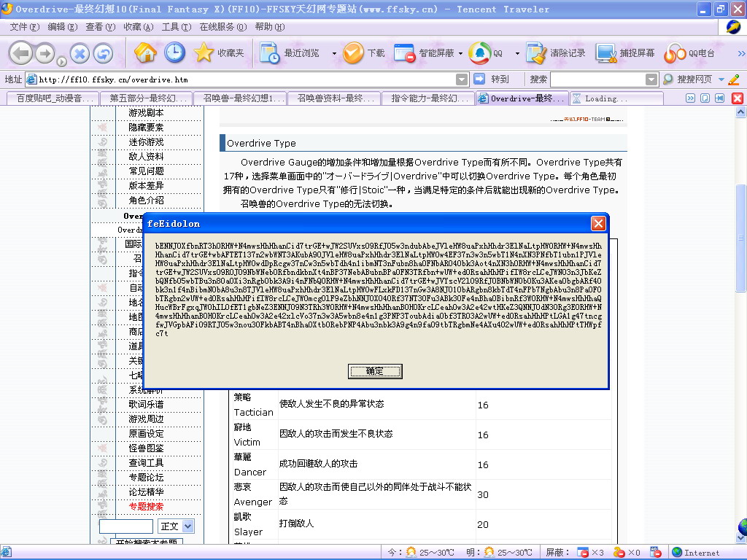Viewport: 747px width, 560px height.
Task: Expand the 最近浏览 dropdown arrow
Action: pyautogui.click(x=334, y=53)
